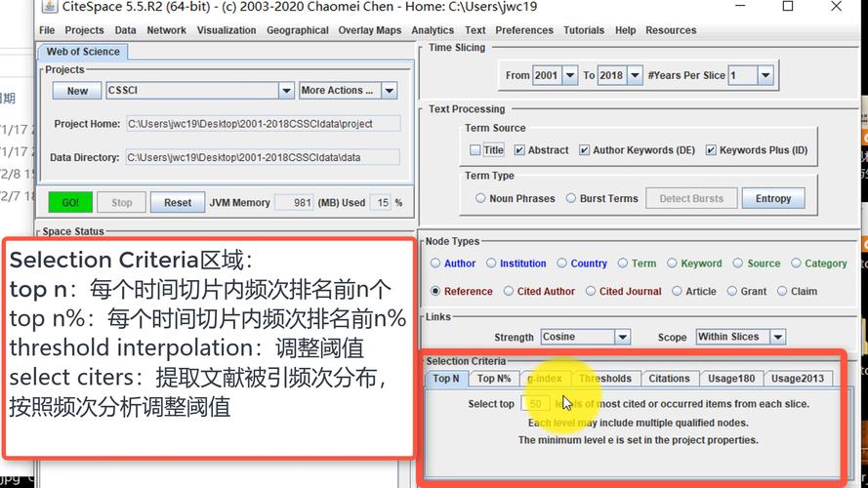Open the Text menu
This screenshot has height=488, width=868.
[475, 30]
